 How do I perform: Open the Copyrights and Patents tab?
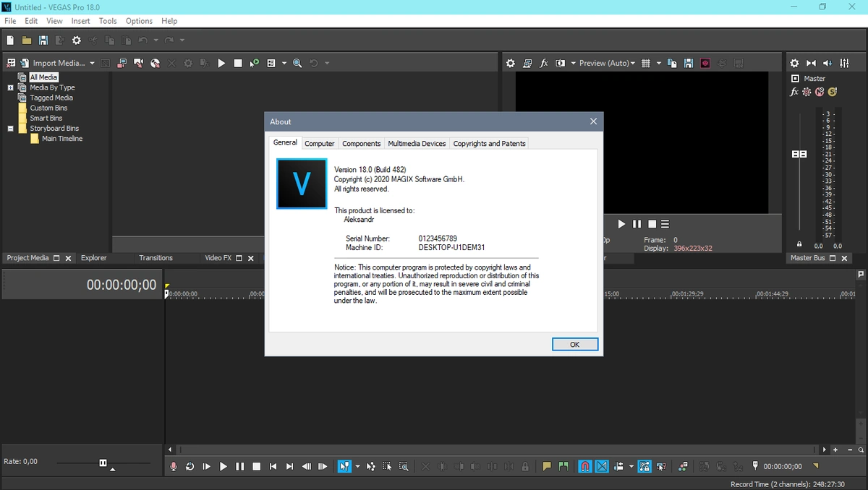pos(489,144)
